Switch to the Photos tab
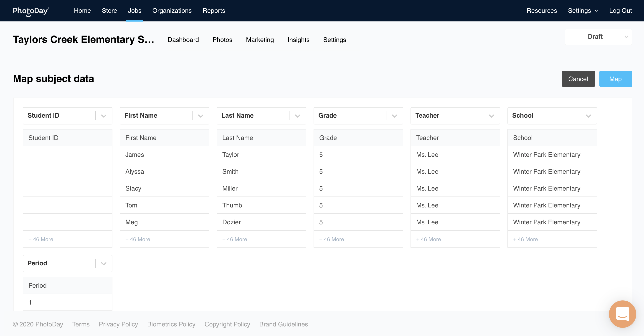644x336 pixels. pyautogui.click(x=222, y=40)
